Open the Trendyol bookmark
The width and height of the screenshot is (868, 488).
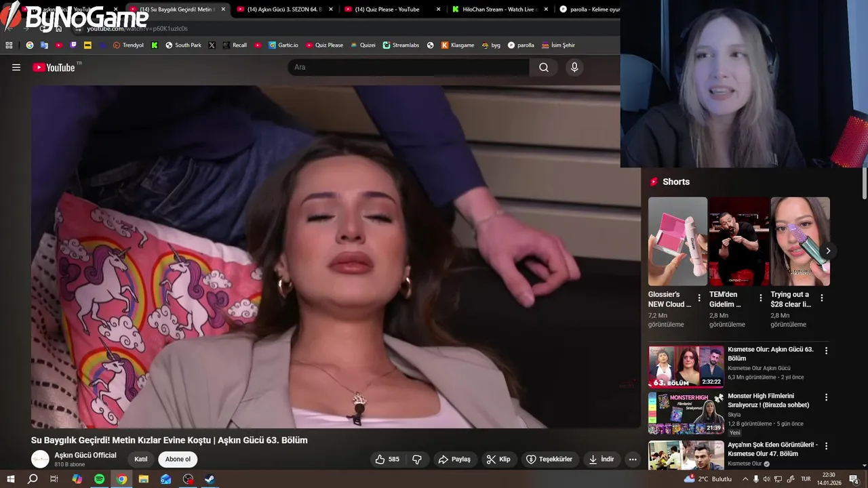[x=128, y=45]
